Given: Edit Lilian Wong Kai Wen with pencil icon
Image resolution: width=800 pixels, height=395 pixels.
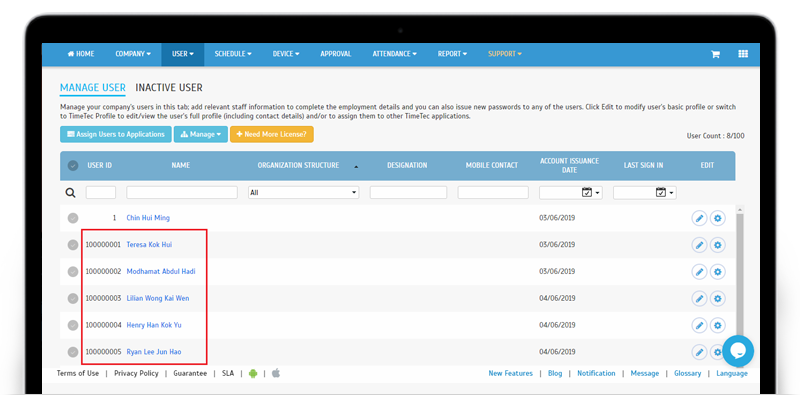Looking at the screenshot, I should (x=699, y=298).
